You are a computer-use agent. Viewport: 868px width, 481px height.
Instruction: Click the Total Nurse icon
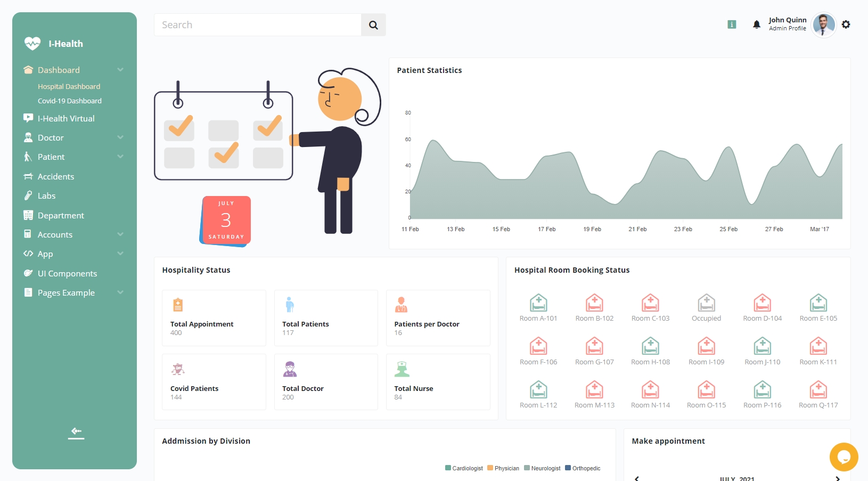(402, 369)
